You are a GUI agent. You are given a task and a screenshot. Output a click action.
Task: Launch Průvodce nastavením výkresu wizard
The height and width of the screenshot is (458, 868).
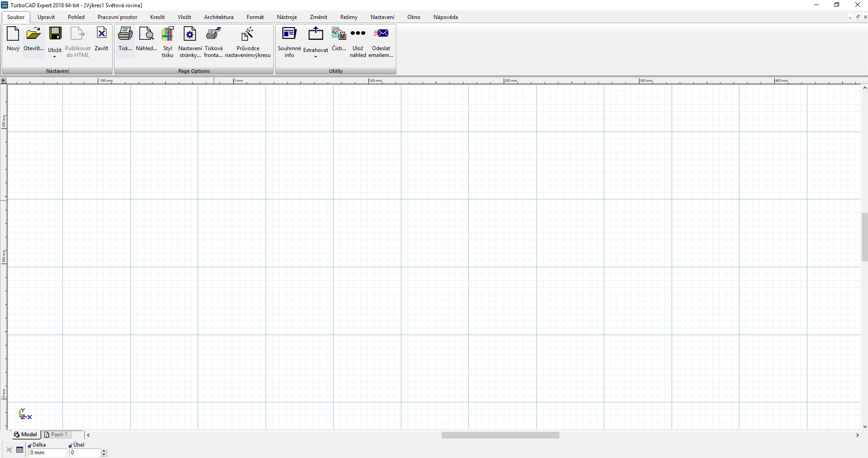point(248,42)
